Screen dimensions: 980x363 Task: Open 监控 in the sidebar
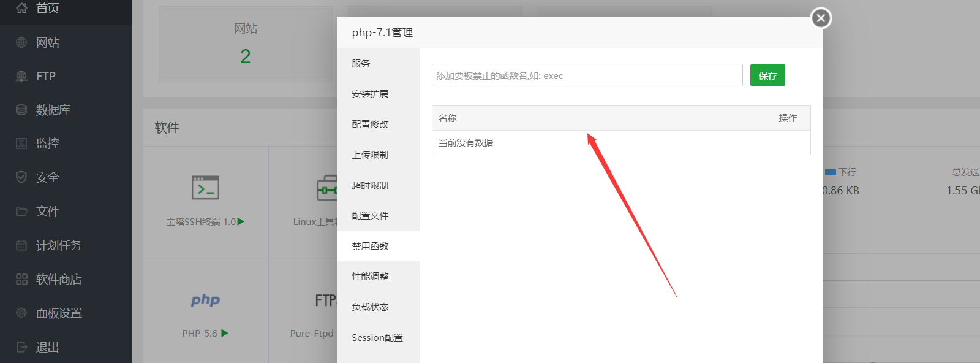[x=47, y=143]
